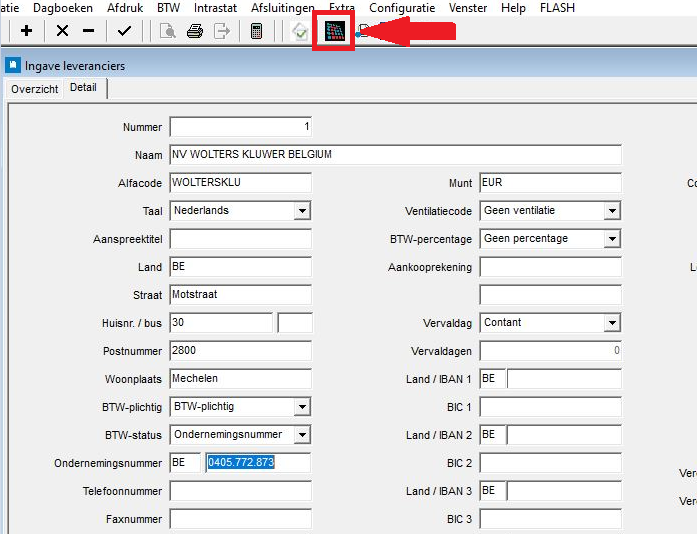Click the printer icon

click(195, 31)
